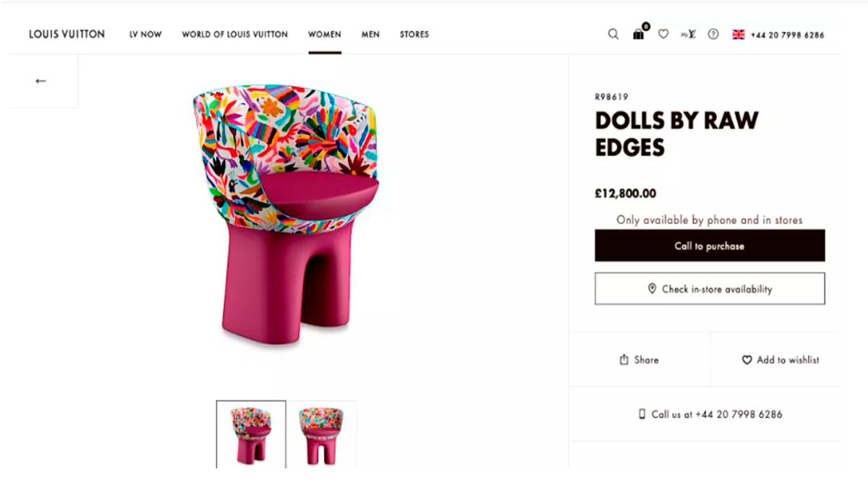Open the World of Louis Vuitton menu
The width and height of the screenshot is (868, 488).
[234, 34]
